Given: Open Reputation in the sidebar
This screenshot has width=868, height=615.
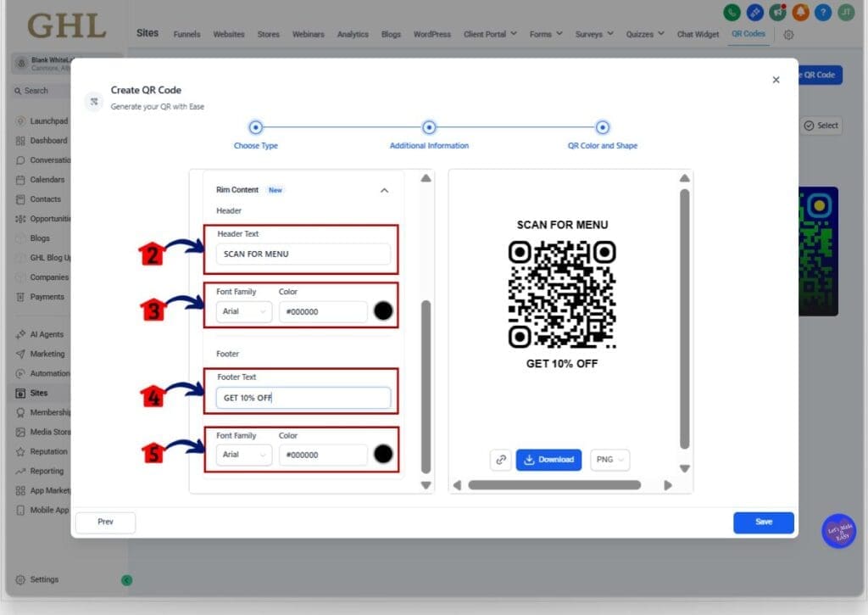Looking at the screenshot, I should [42, 451].
